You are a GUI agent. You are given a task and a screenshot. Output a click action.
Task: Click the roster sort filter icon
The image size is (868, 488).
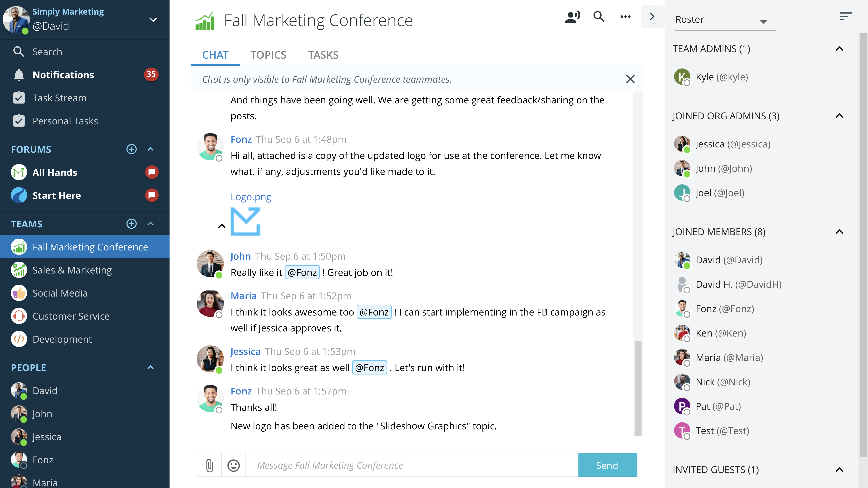click(x=846, y=16)
